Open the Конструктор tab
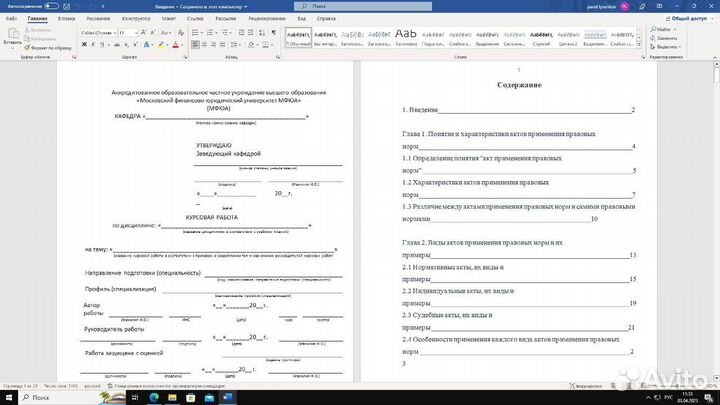 [136, 19]
